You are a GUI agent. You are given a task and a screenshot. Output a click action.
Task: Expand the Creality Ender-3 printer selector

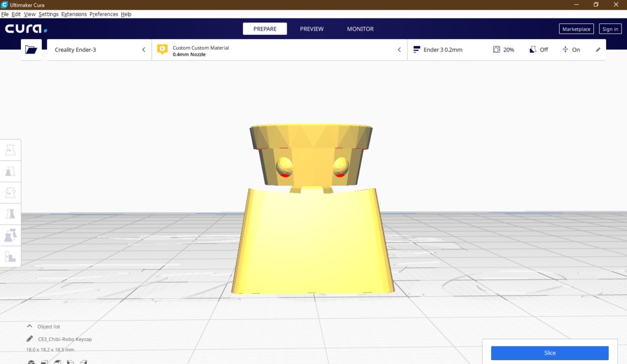[99, 50]
